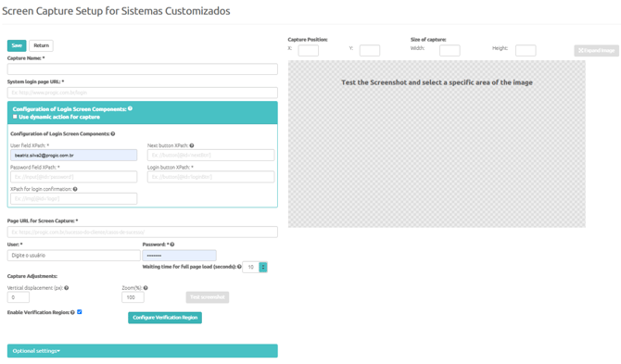
Task: Click Configure Verification Region button
Action: tap(165, 318)
